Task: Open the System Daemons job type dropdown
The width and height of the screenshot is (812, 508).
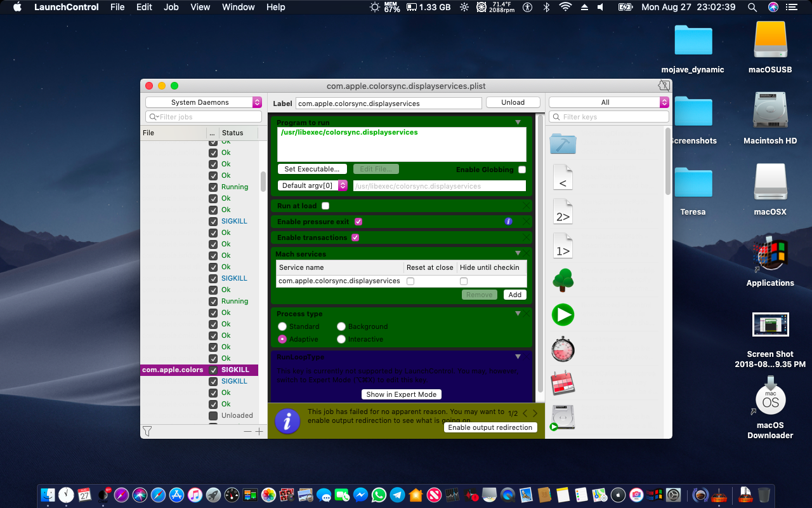Action: (x=204, y=102)
